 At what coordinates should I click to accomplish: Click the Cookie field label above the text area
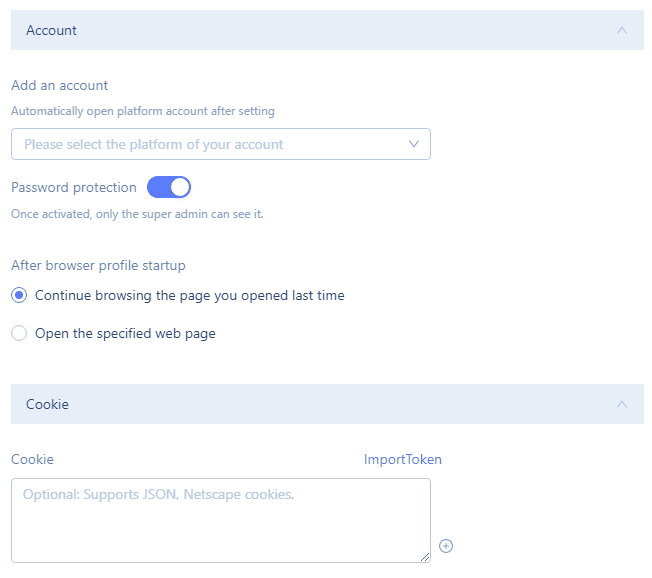(x=32, y=459)
